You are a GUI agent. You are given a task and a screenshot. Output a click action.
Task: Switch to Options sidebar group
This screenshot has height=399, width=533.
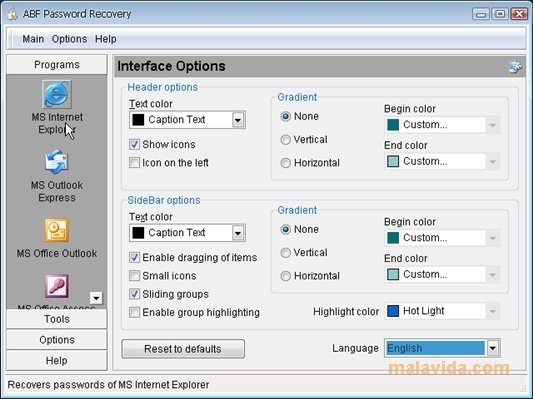coord(57,340)
